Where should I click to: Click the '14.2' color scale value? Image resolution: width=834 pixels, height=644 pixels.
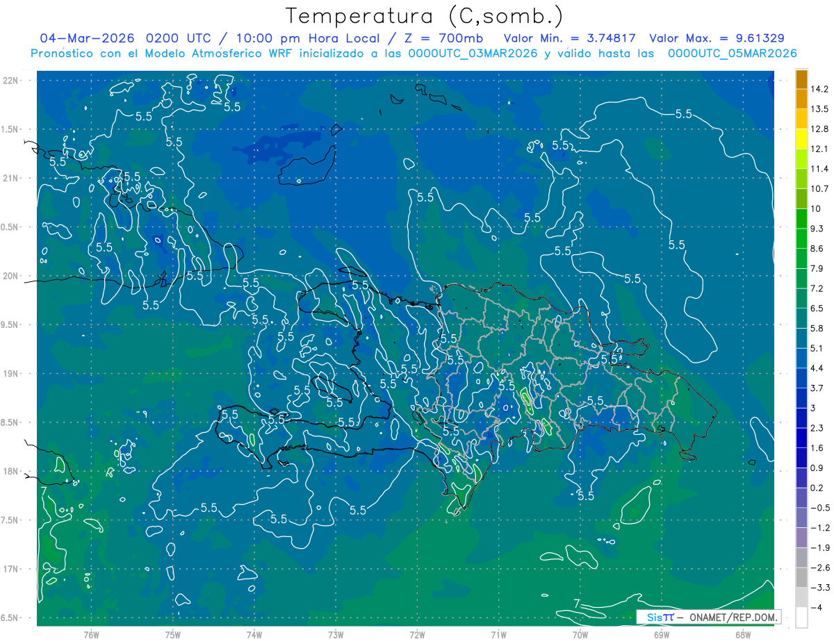[x=820, y=89]
